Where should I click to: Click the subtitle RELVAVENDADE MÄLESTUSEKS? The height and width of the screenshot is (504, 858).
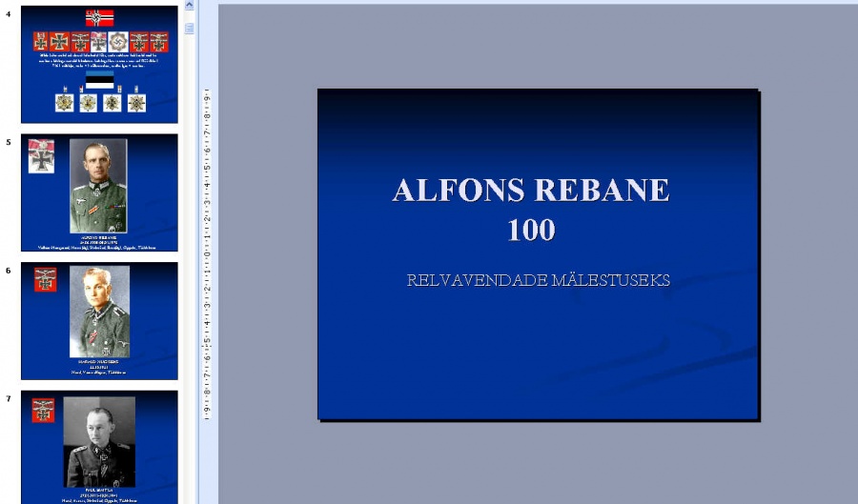(538, 281)
